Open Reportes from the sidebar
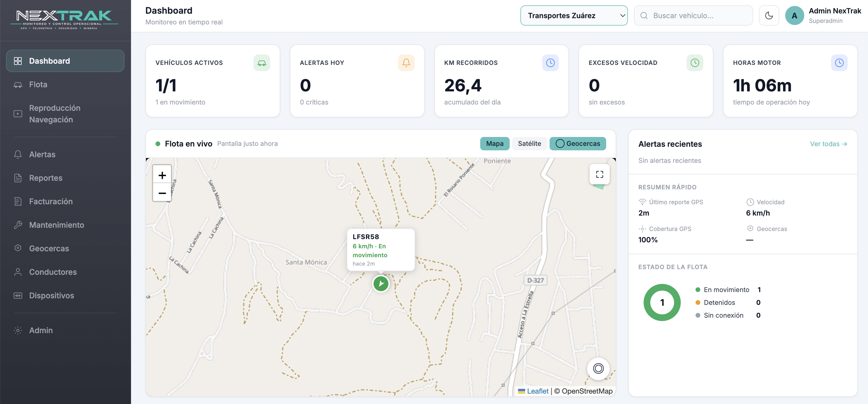This screenshot has height=404, width=868. [x=65, y=178]
